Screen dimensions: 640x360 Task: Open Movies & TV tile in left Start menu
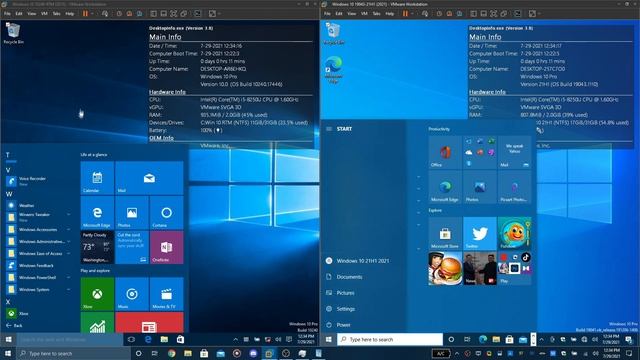pos(167,294)
